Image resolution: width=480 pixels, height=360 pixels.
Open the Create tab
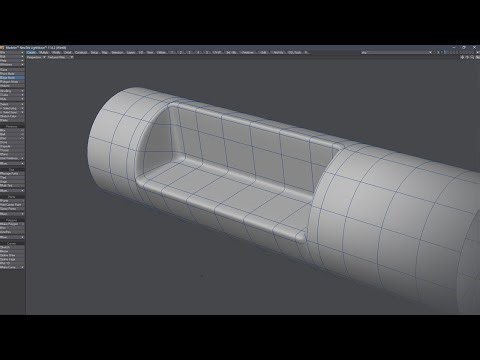[31, 52]
